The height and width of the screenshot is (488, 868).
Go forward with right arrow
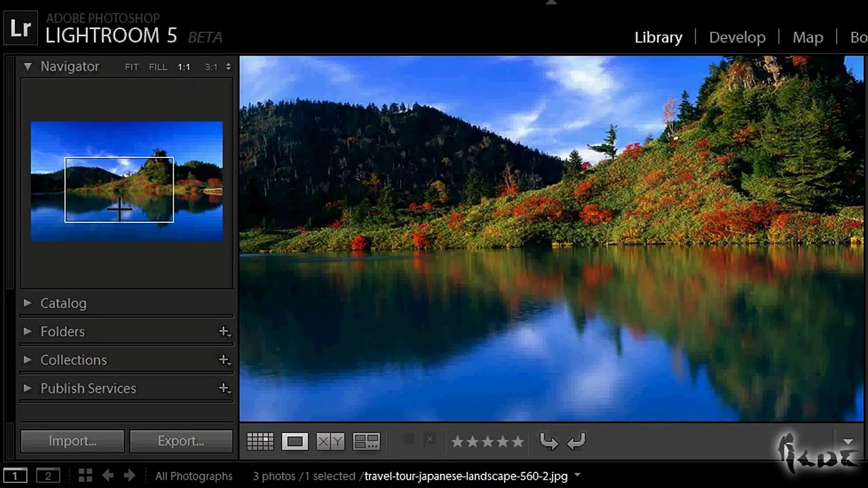[130, 476]
